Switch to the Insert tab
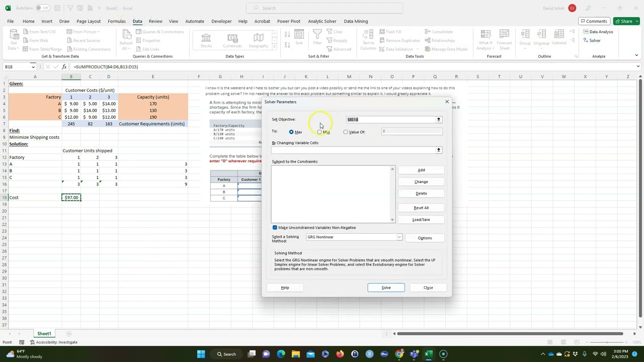The height and width of the screenshot is (362, 644). pyautogui.click(x=47, y=21)
